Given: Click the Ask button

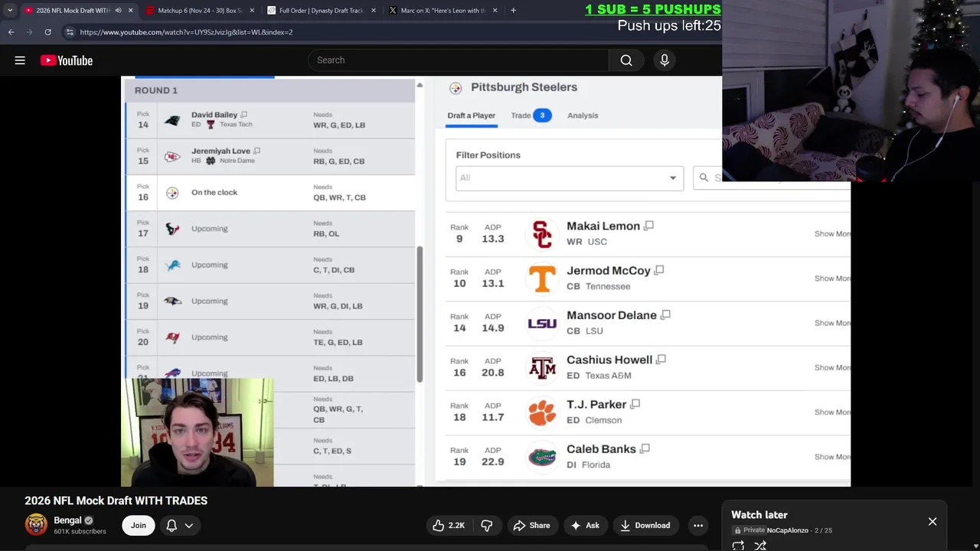Looking at the screenshot, I should click(x=585, y=525).
